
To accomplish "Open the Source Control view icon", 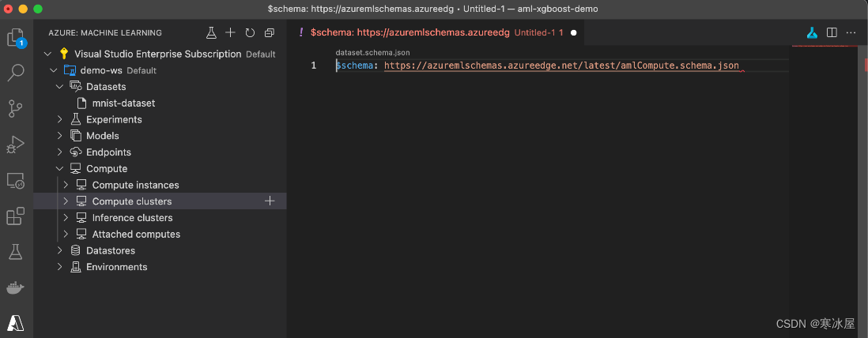I will [16, 109].
